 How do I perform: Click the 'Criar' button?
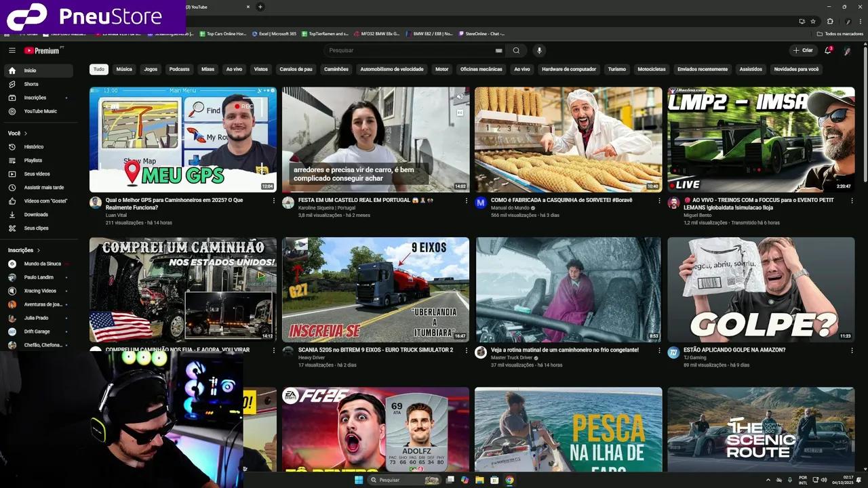[803, 50]
